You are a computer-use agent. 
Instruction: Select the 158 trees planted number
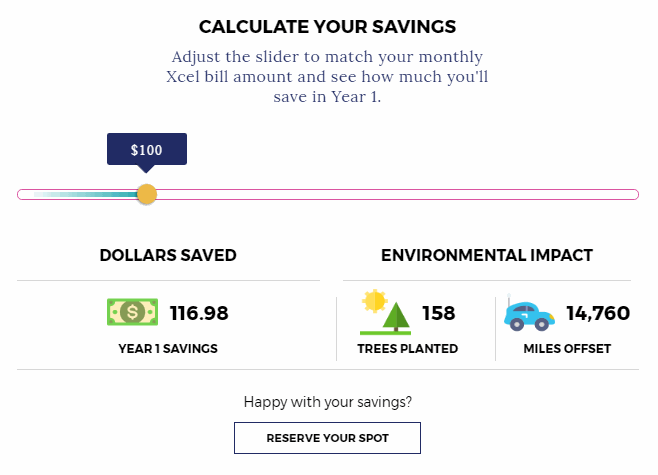(439, 313)
